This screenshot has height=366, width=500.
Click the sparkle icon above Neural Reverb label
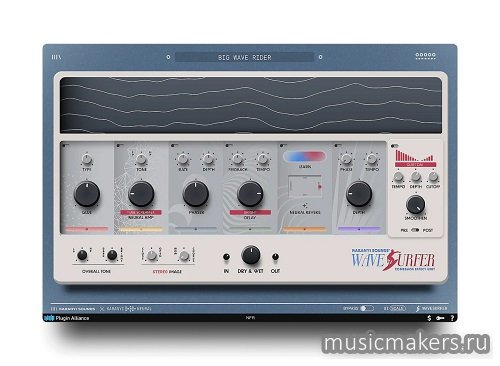[305, 205]
